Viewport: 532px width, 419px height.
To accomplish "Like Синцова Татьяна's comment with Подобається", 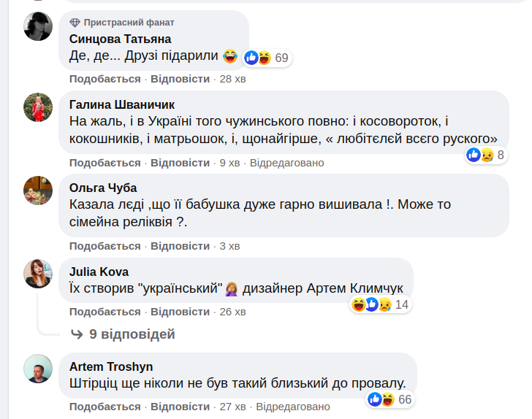I will click(104, 79).
